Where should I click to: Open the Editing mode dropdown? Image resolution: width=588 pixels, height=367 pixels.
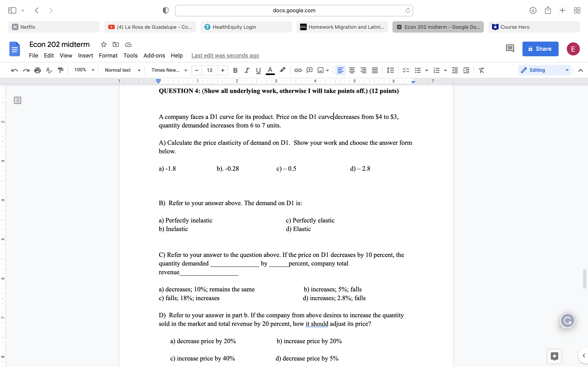point(544,70)
